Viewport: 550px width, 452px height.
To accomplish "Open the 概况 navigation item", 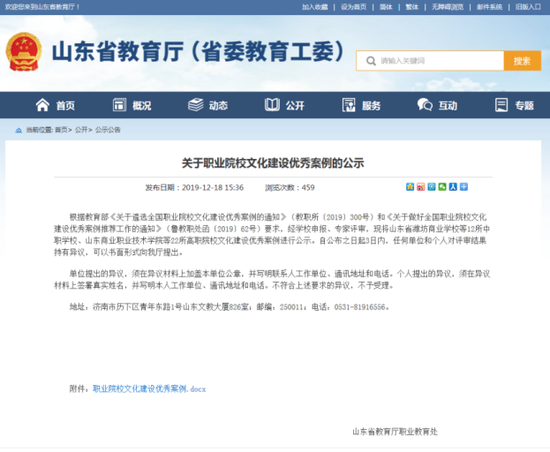I will [132, 105].
